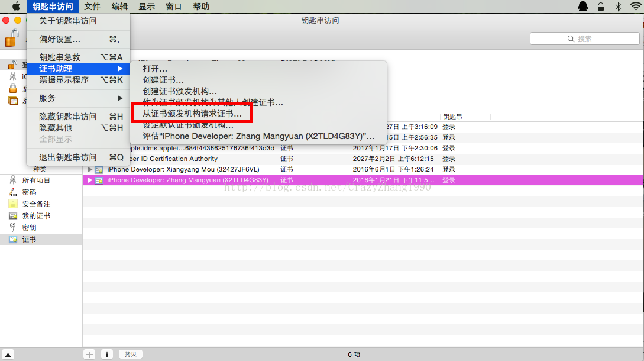
Task: Click expiry date 2016年6月1日 下午1:26:24
Action: pos(393,169)
